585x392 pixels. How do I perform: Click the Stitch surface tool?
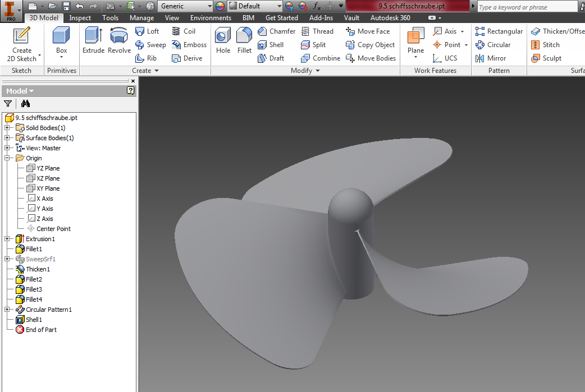545,45
